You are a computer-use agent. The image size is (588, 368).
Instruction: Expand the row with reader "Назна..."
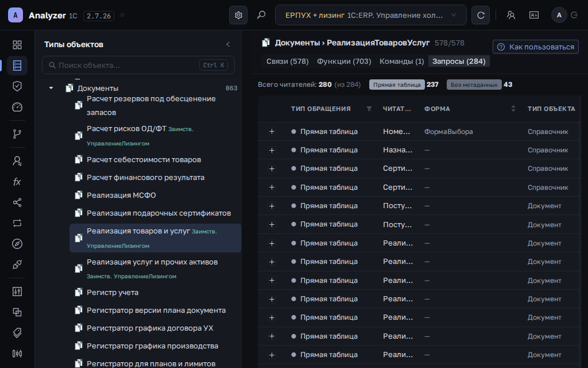(x=272, y=150)
